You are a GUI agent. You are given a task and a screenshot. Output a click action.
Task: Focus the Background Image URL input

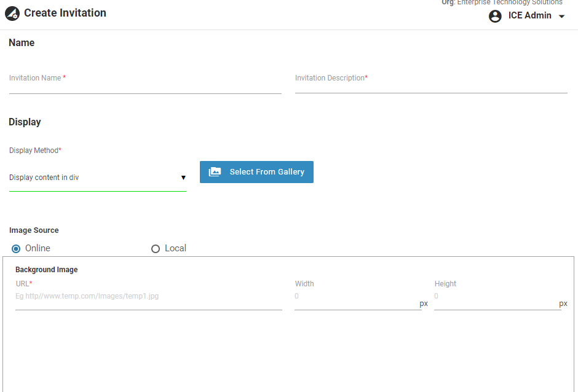pyautogui.click(x=148, y=297)
